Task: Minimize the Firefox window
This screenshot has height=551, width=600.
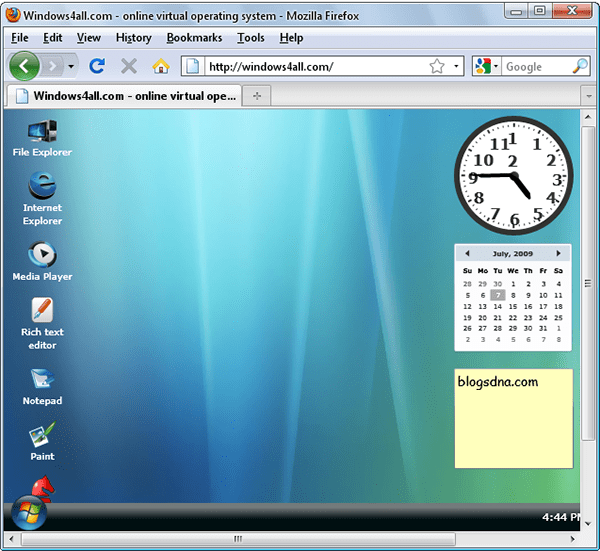Action: (x=516, y=11)
